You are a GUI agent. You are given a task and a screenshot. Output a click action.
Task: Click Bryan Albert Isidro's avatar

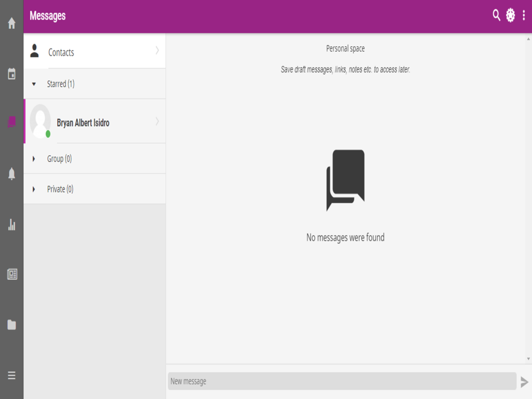pos(40,121)
